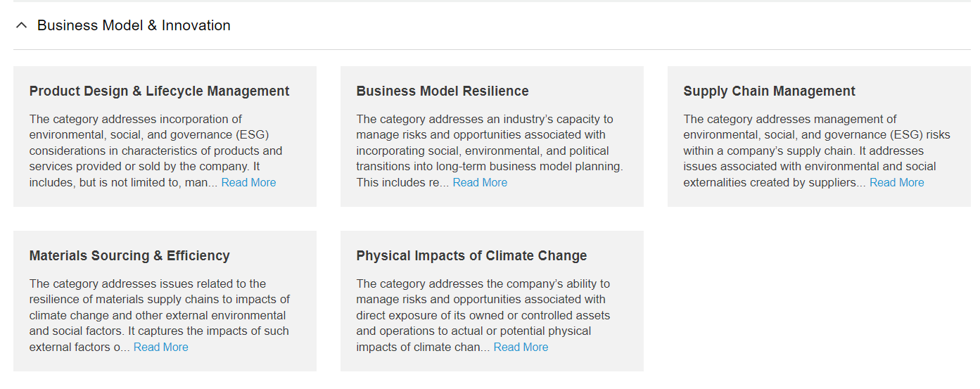Read more about Product Design & Lifecycle Management

(248, 183)
